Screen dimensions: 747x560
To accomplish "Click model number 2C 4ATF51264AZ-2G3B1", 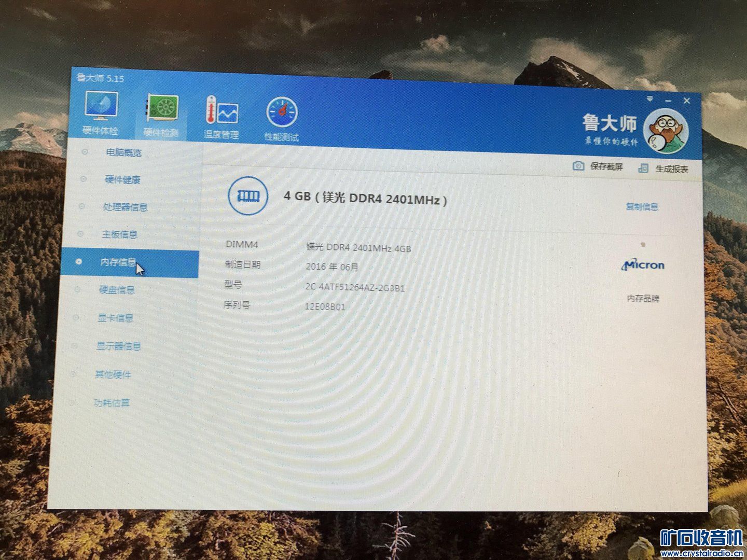I will coord(355,287).
